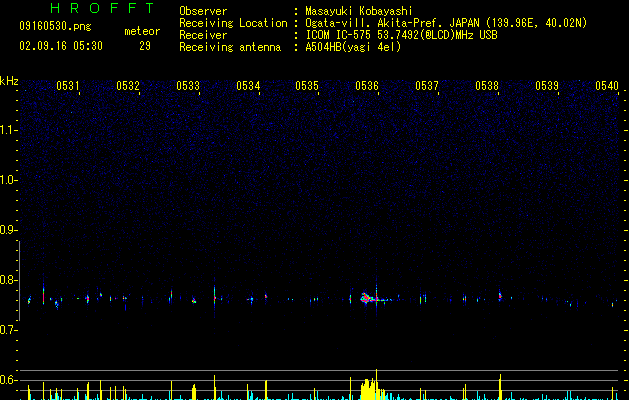Click the meteor echo streak near 0538
This screenshot has height=400, width=629.
500,296
